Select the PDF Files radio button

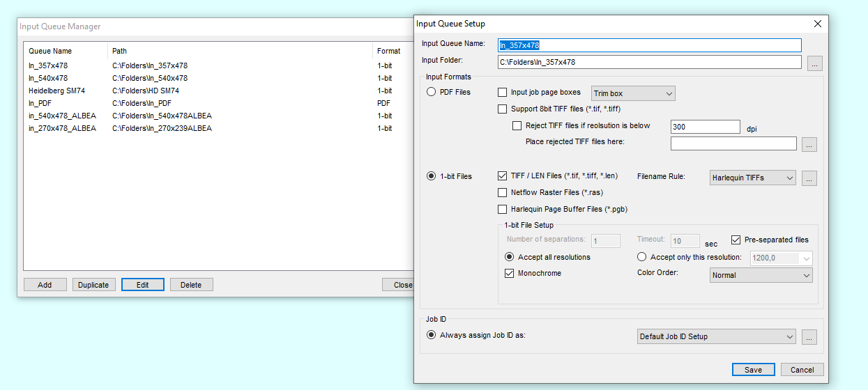click(432, 93)
